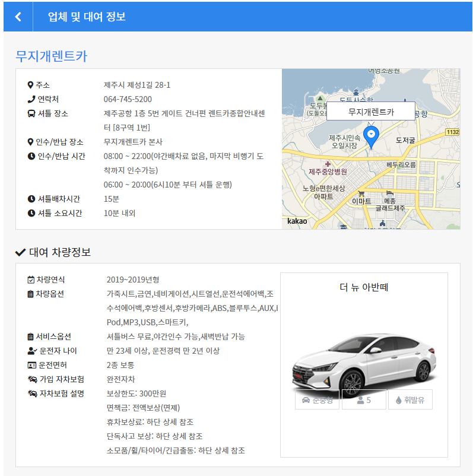Click the 2종 보통 license value
Viewport: 473px width, 476px height.
[x=120, y=365]
